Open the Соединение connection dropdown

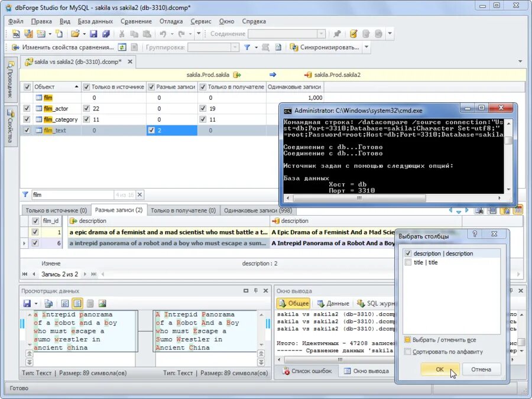tap(321, 34)
